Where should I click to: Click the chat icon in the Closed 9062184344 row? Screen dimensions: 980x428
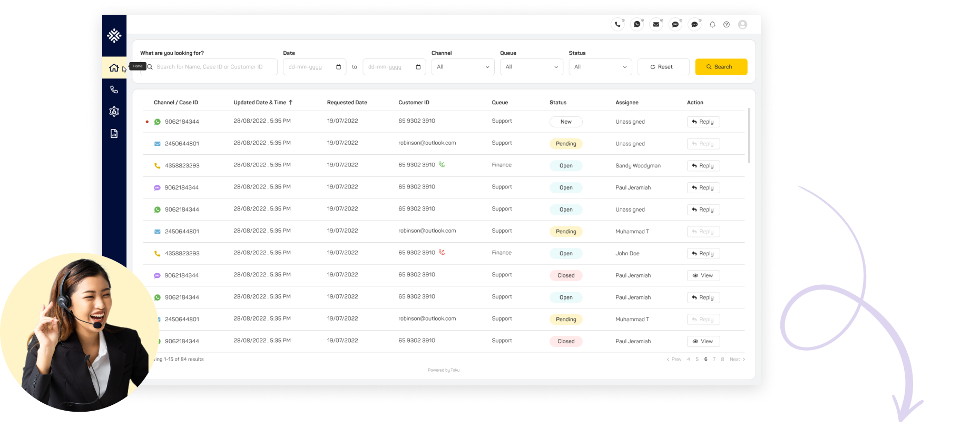(x=157, y=275)
